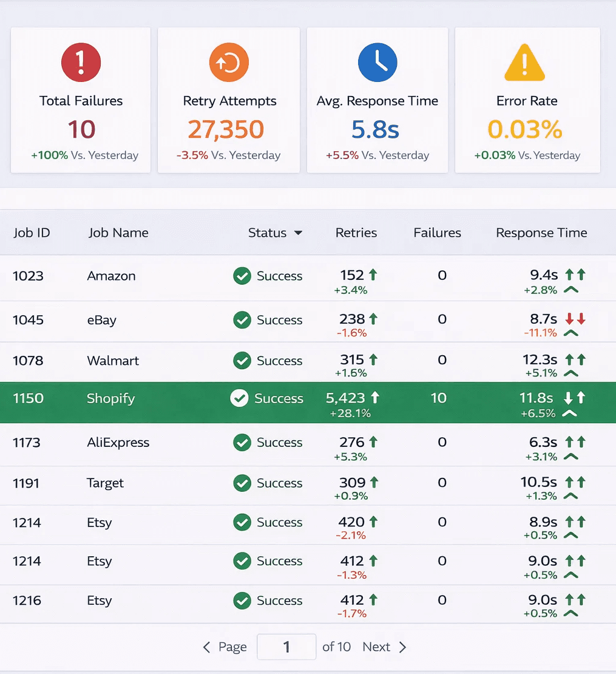This screenshot has height=674, width=616.
Task: Click the double up arrows beside Target's 10.5s
Action: click(575, 482)
